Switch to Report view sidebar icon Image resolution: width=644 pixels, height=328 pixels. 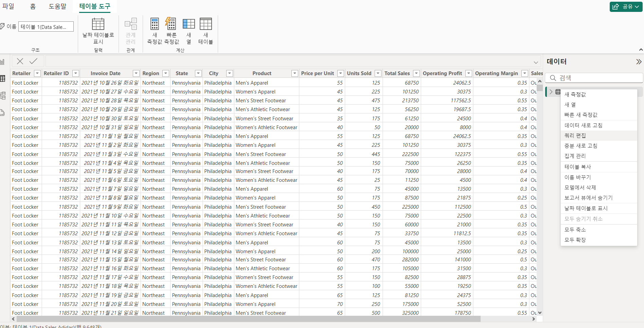click(x=2, y=62)
